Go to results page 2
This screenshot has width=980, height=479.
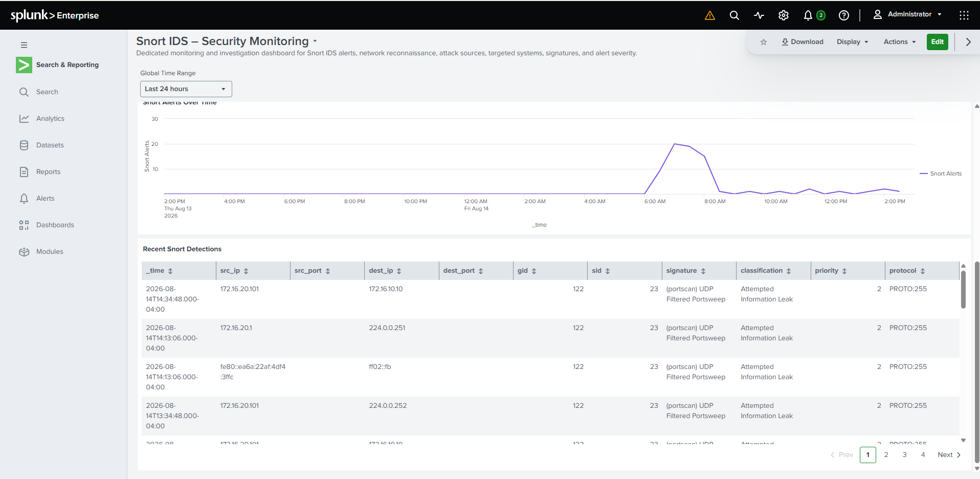point(886,455)
